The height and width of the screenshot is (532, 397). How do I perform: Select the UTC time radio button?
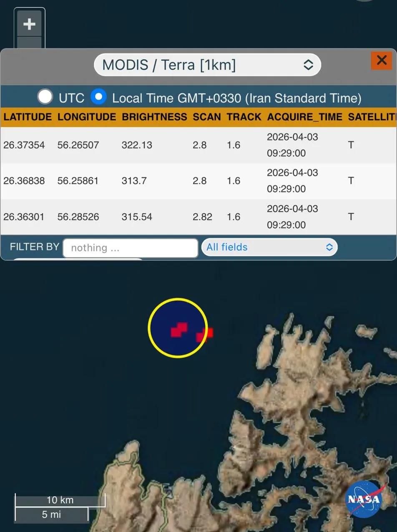pos(45,97)
